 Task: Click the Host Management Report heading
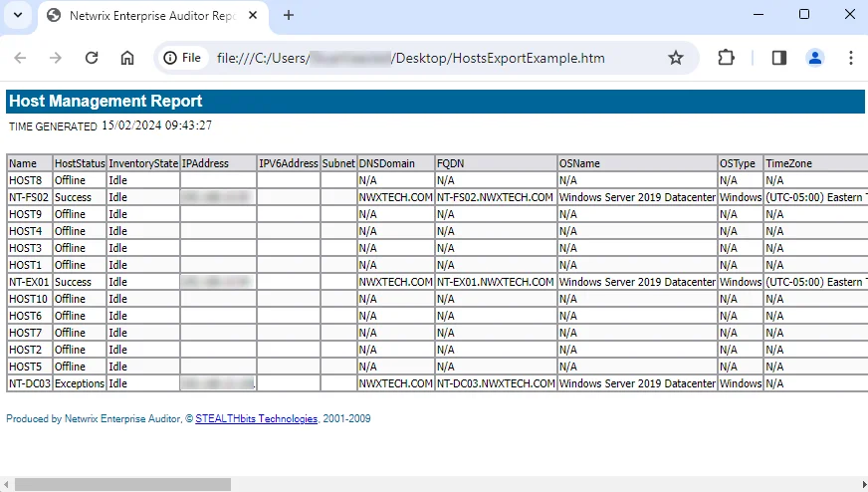click(106, 102)
